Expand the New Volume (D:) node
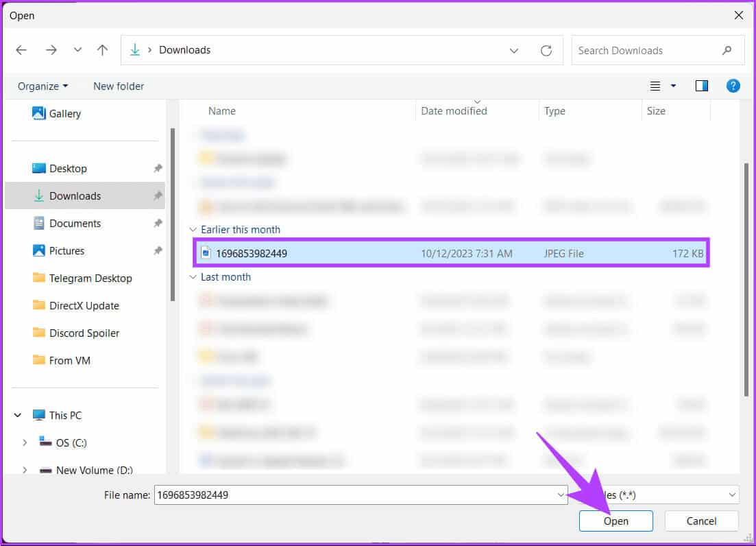The width and height of the screenshot is (756, 546). [25, 470]
